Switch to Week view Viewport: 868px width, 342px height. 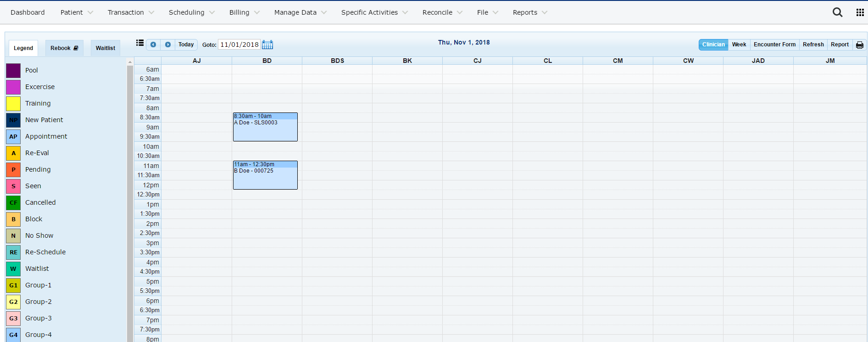point(739,45)
